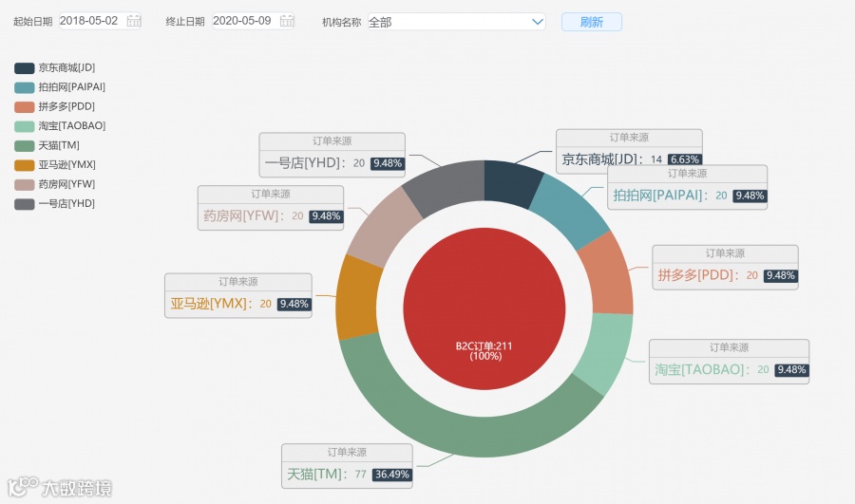Toggle the 拍拍网[PAIPAI] legend swatch
The image size is (855, 504).
(x=25, y=87)
